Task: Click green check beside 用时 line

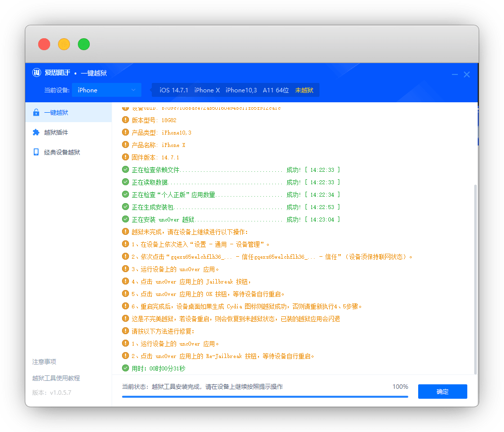Action: tap(126, 368)
